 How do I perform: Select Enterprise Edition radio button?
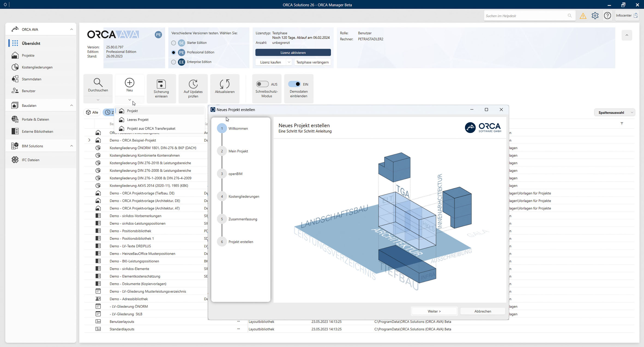(x=173, y=62)
